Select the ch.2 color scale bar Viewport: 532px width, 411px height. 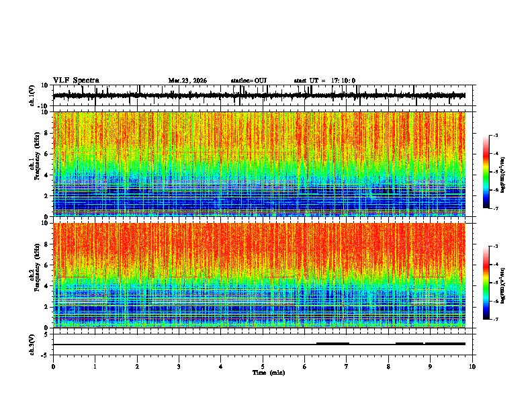[486, 283]
